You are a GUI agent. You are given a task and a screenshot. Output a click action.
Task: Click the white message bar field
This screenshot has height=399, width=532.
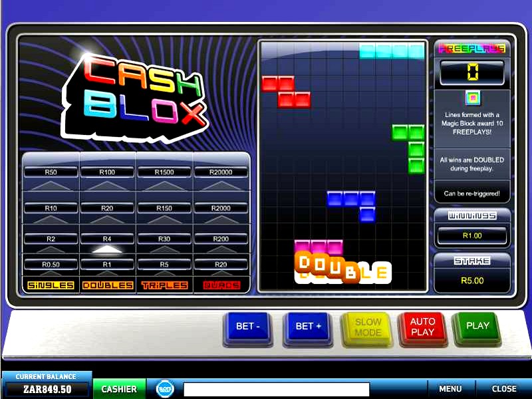click(x=277, y=389)
